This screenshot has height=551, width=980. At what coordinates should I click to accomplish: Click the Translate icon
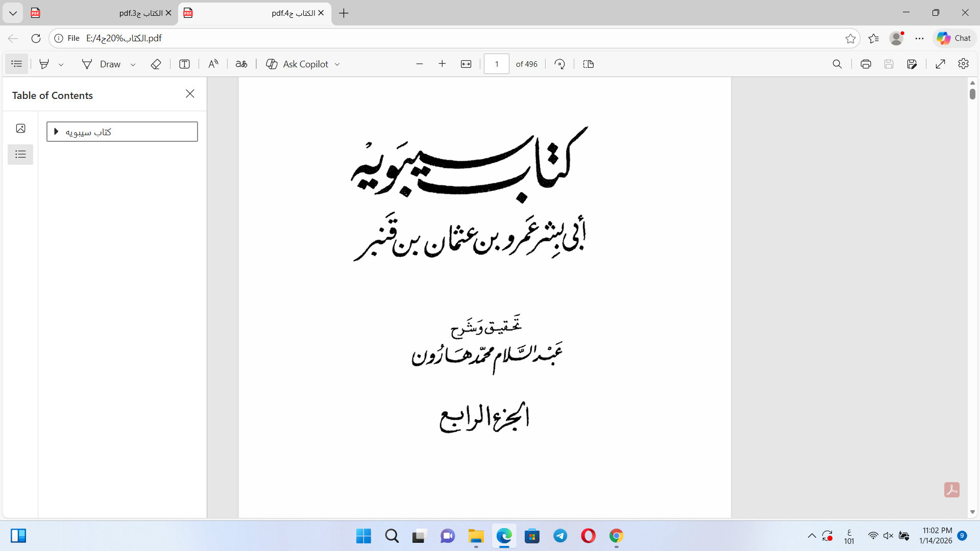click(x=241, y=64)
